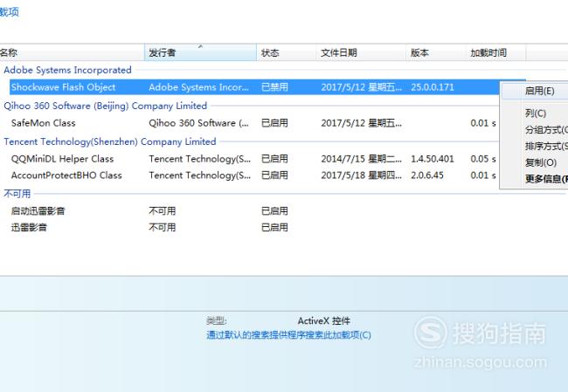Select the 不可用 group header
568x392 pixels.
(17, 194)
